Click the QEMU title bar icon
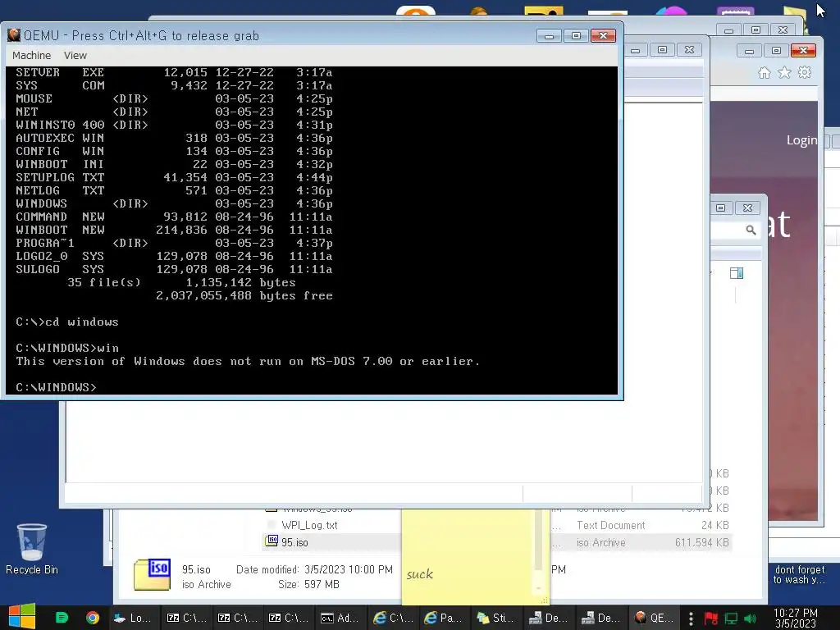Screen dimensions: 840x630 tap(14, 35)
